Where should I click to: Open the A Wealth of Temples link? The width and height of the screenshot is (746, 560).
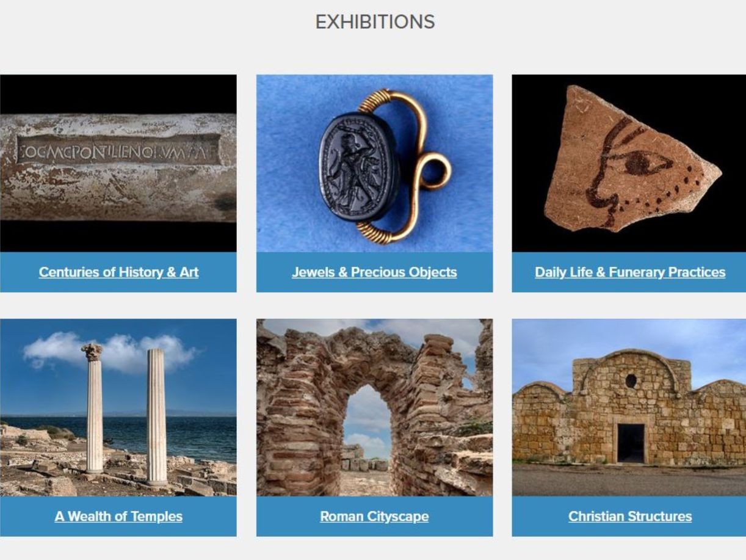(118, 517)
